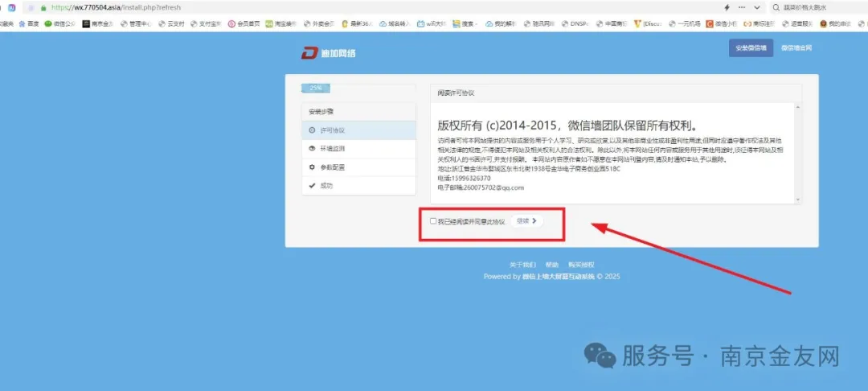
Task: Open the 我的申请 bookmark
Action: tap(836, 24)
